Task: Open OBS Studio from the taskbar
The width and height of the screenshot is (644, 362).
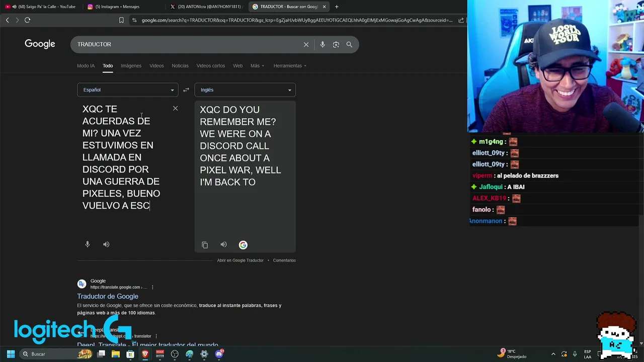Action: point(175,354)
